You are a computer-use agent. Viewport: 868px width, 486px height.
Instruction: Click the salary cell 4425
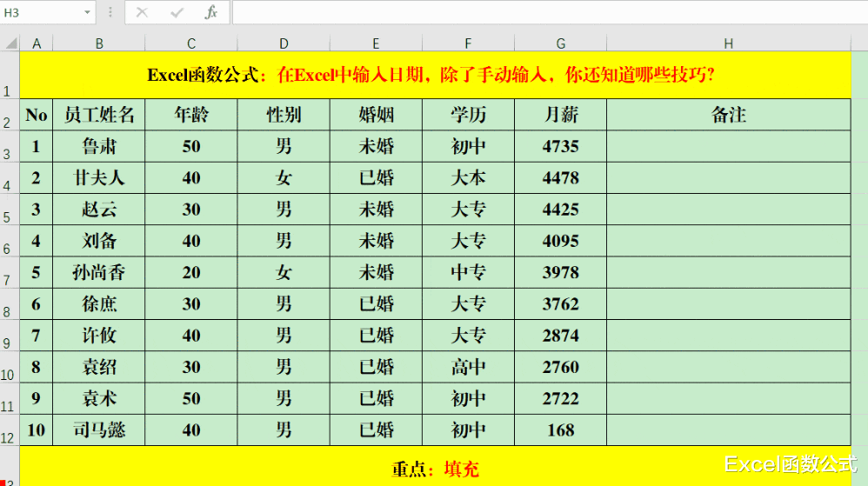pyautogui.click(x=561, y=210)
